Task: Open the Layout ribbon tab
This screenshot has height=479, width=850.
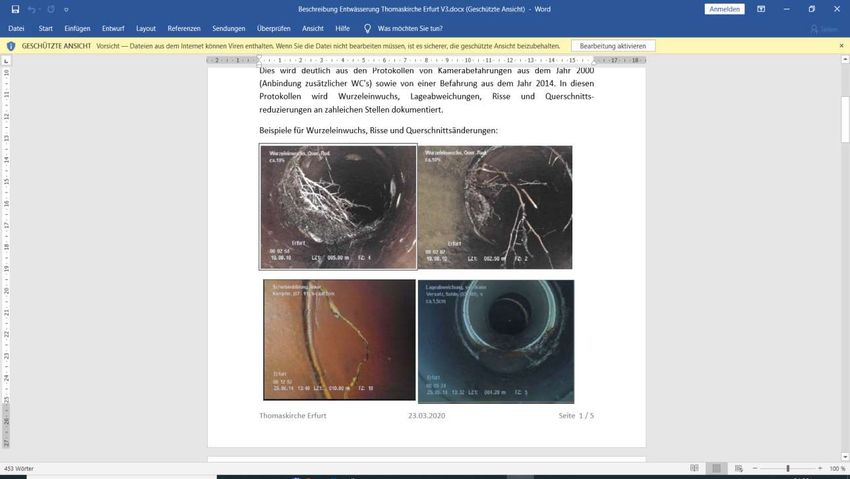Action: coord(146,28)
